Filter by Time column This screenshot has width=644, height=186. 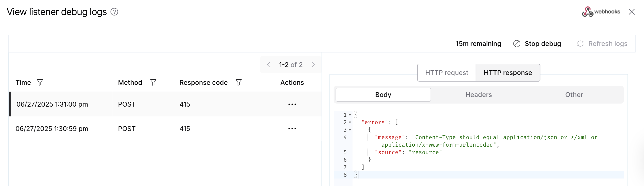(x=40, y=82)
